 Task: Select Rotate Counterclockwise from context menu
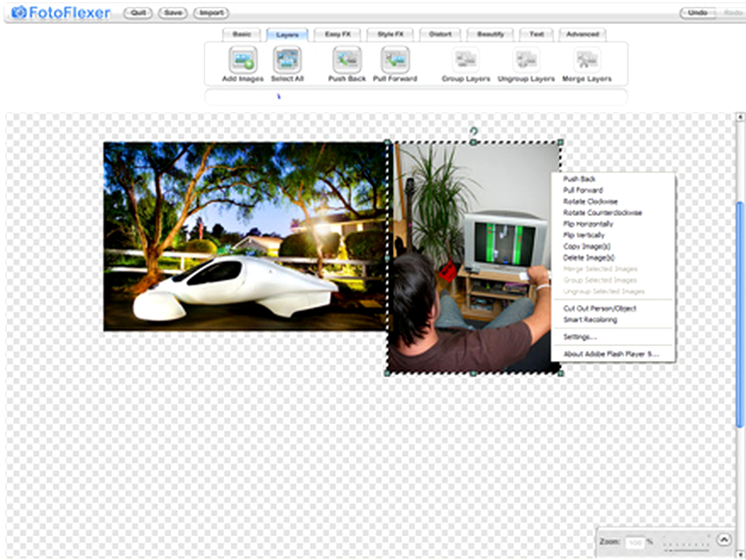coord(603,213)
